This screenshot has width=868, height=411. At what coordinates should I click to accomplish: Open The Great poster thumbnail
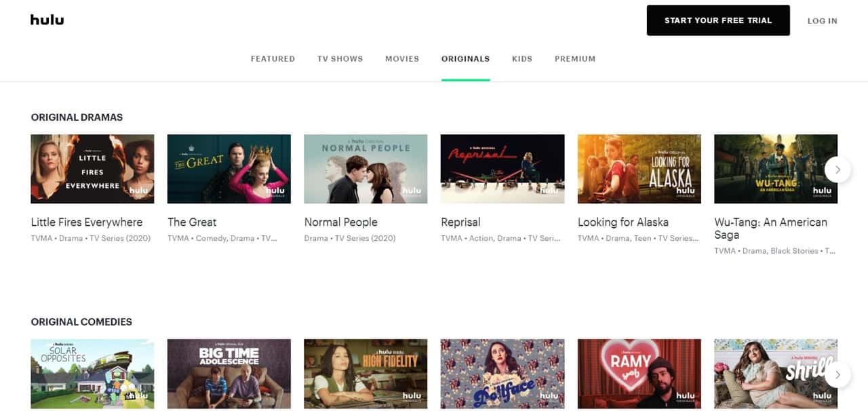coord(229,169)
